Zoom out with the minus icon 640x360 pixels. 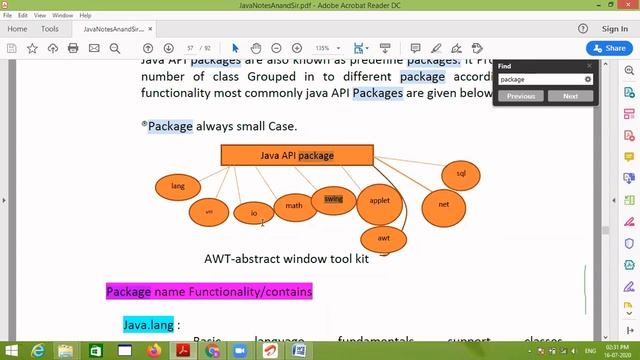tap(276, 48)
